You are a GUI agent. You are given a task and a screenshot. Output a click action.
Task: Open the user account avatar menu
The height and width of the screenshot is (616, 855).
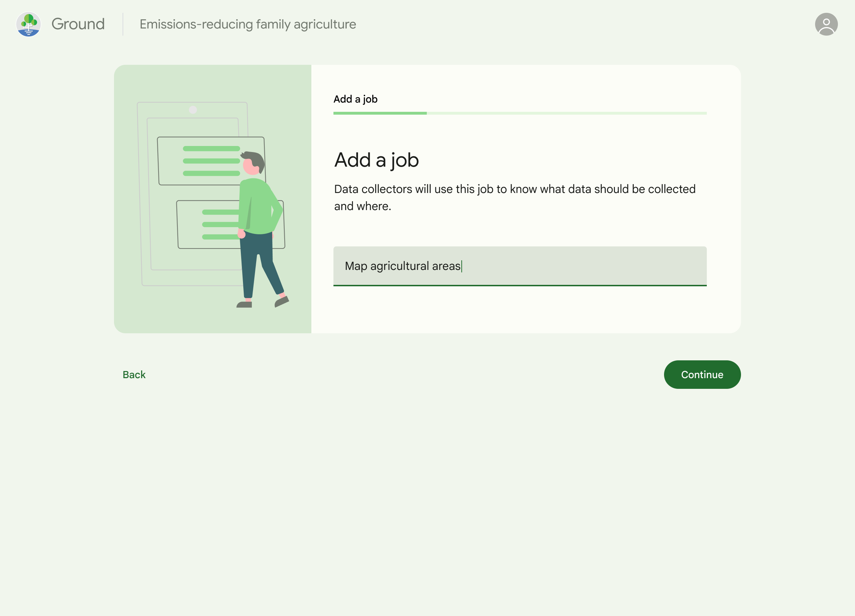826,24
